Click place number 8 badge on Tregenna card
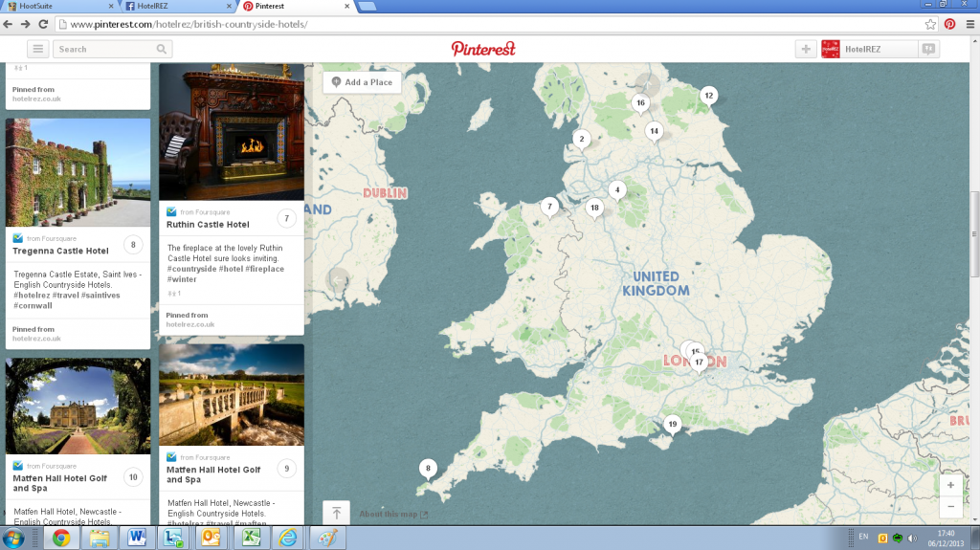Image resolution: width=980 pixels, height=550 pixels. click(133, 245)
